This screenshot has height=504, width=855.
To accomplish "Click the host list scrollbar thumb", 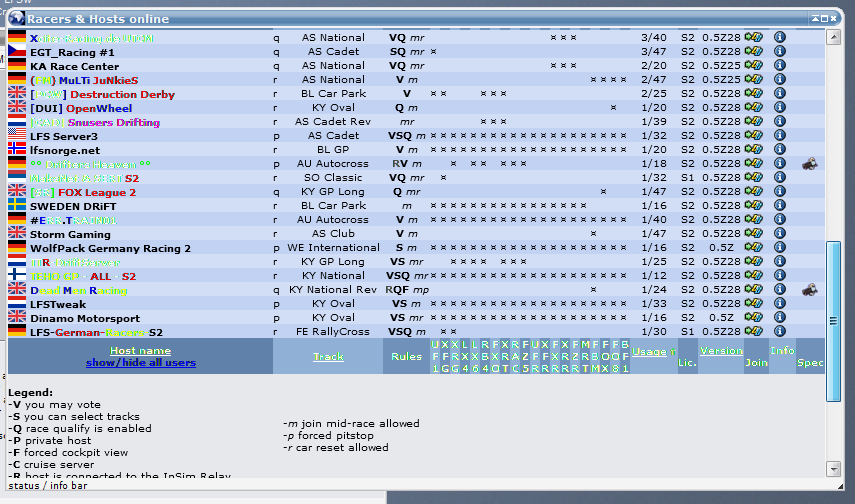I will 833,321.
